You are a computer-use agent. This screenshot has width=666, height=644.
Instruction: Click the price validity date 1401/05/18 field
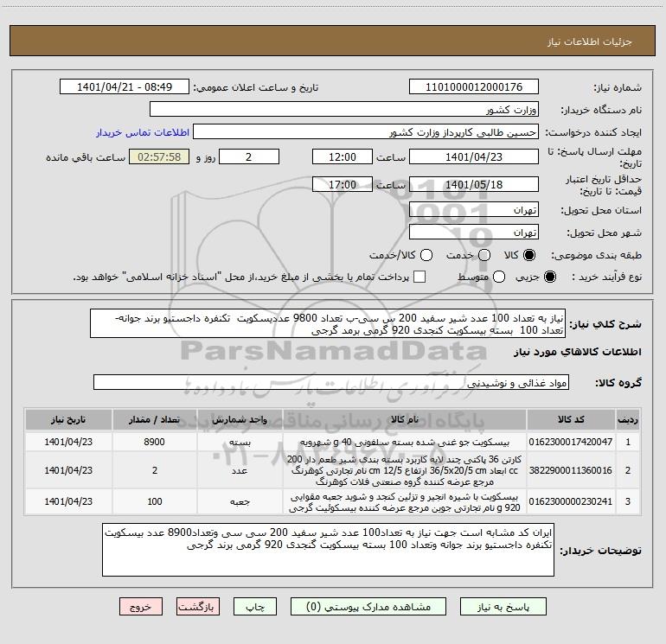click(x=474, y=184)
